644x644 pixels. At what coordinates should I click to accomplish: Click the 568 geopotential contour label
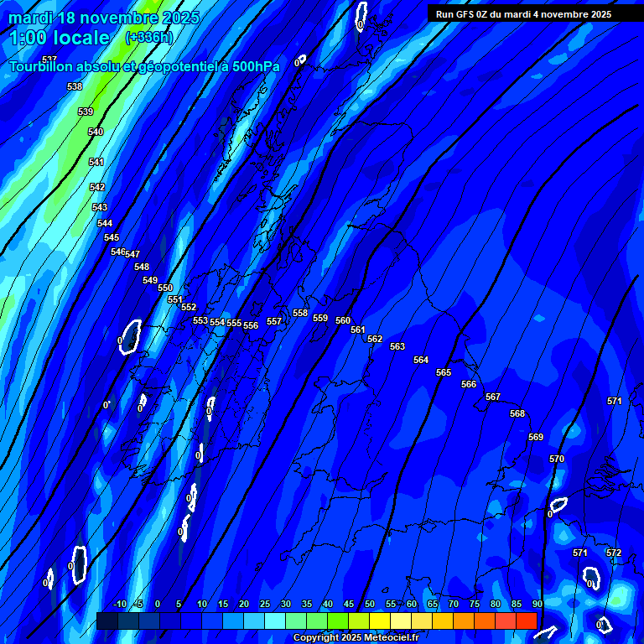(517, 413)
